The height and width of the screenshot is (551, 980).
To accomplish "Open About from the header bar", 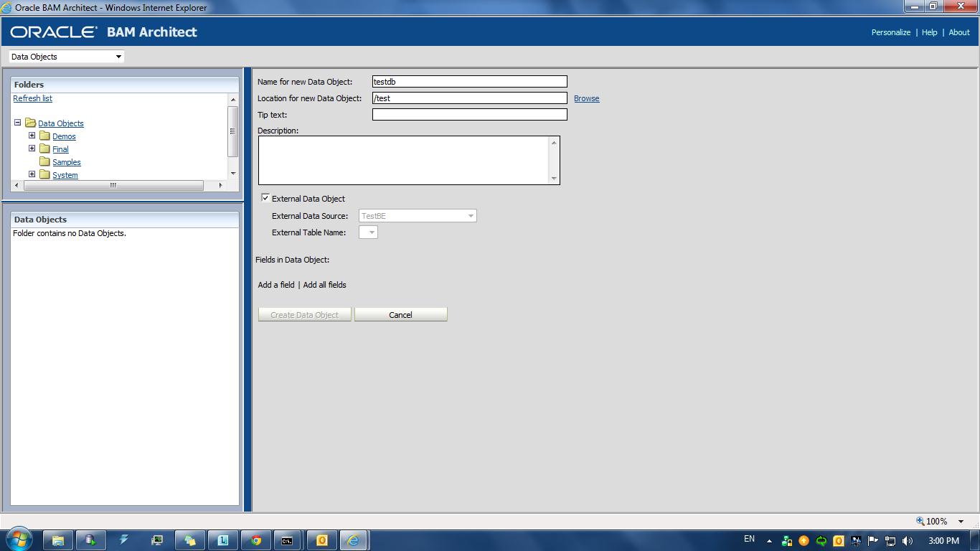I will (958, 32).
